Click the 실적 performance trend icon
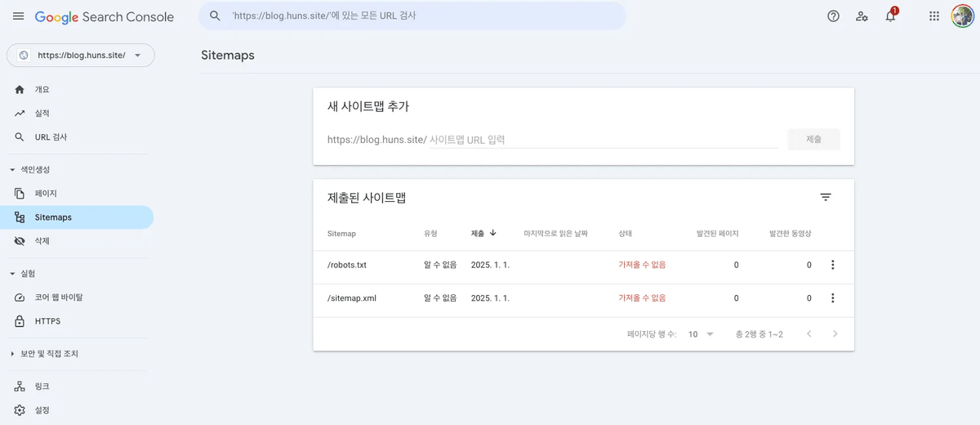 coord(20,113)
